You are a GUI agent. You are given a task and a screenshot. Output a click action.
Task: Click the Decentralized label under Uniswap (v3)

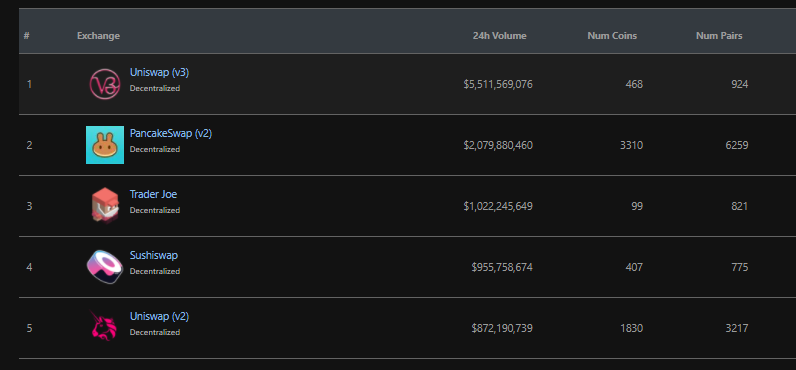(x=155, y=88)
